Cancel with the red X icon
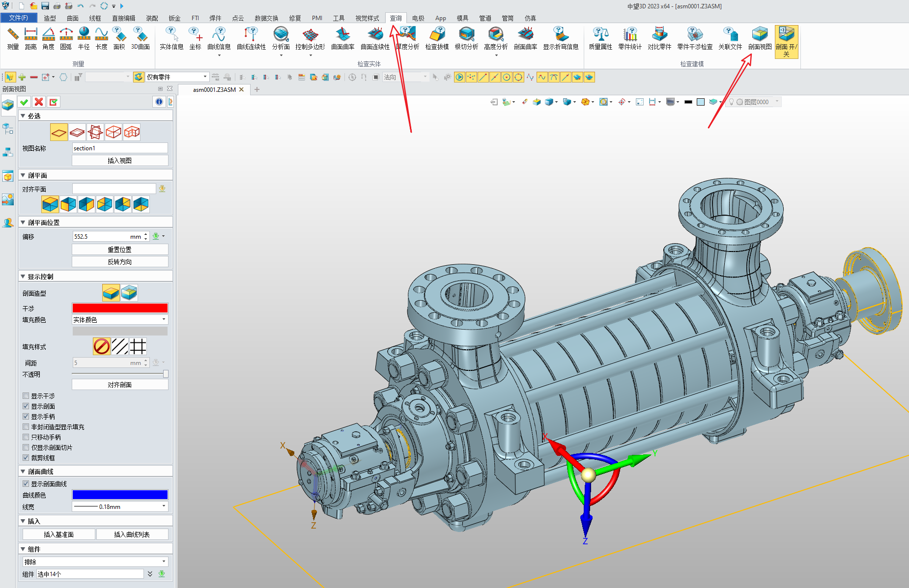909x588 pixels. 39,102
